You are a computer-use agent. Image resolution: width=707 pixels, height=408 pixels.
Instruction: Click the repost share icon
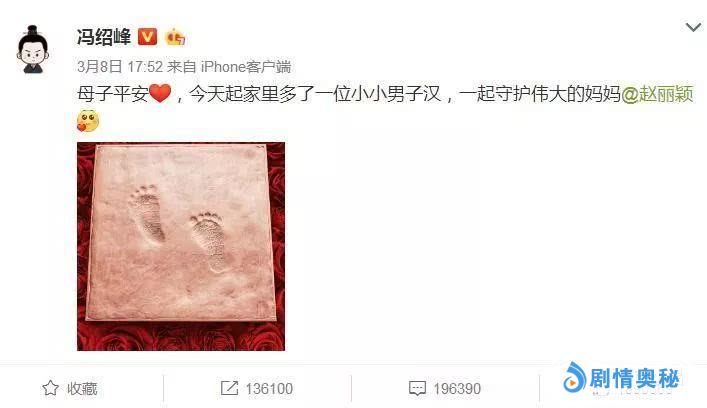click(x=229, y=388)
